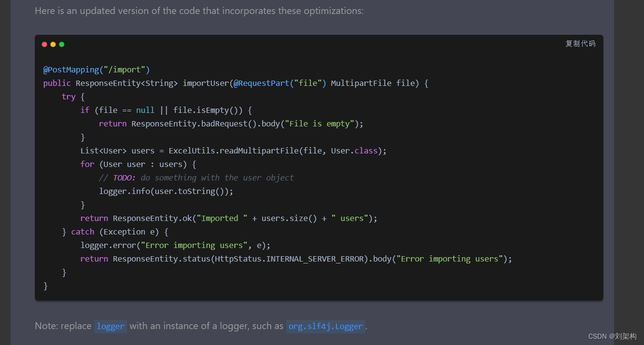Click HttpStatus.INTERNAL_SERVER_ERROR in the code
This screenshot has width=644, height=345.
coord(289,259)
